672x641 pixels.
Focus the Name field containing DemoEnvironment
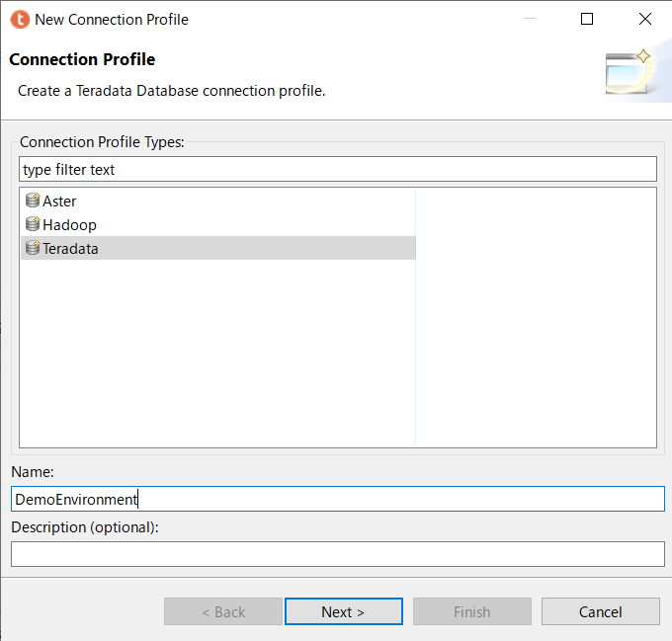337,499
